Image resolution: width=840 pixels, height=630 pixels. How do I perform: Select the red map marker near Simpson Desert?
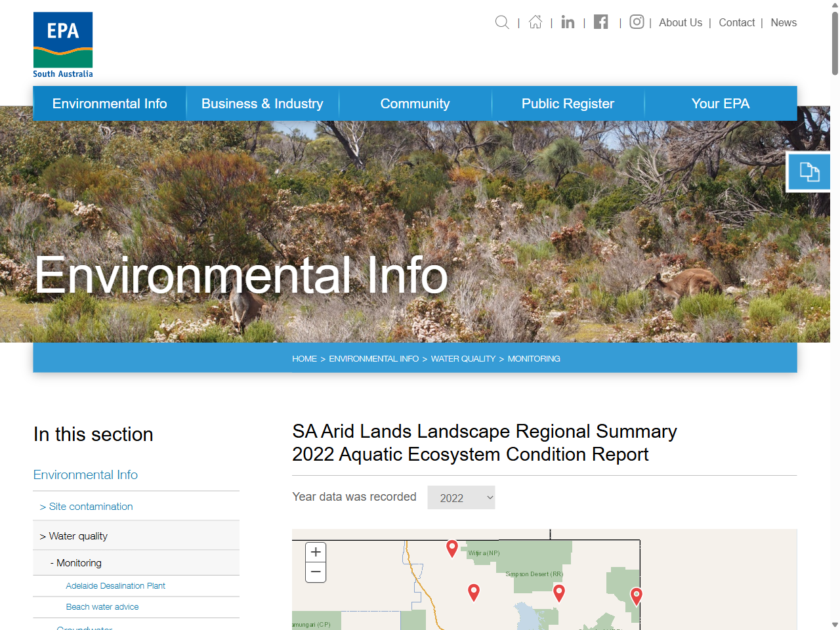tap(558, 593)
